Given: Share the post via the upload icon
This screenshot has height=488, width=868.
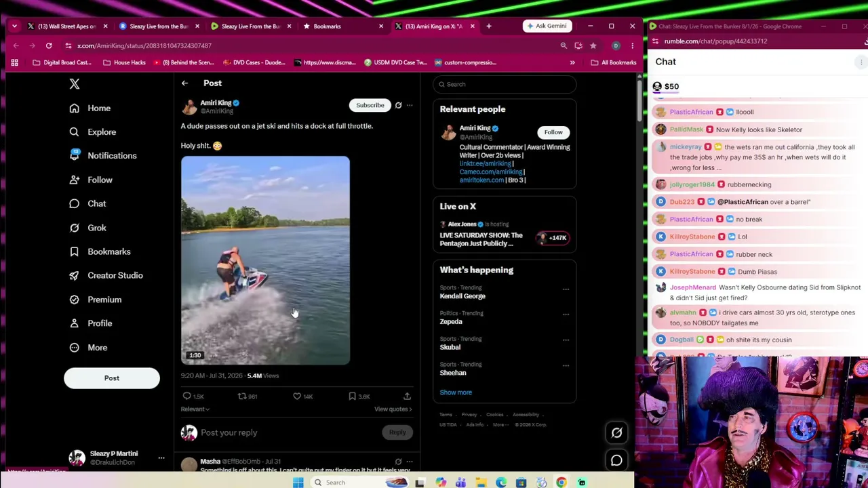Looking at the screenshot, I should tap(407, 396).
